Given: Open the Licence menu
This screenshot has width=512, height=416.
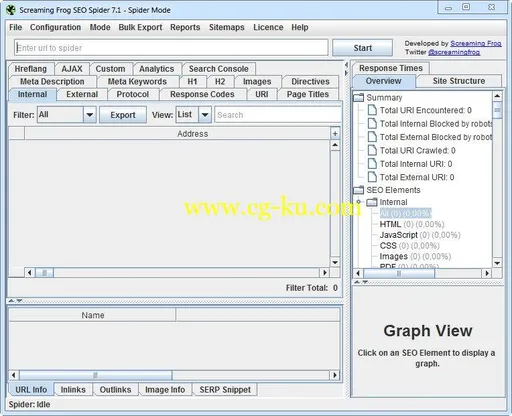Looking at the screenshot, I should point(268,27).
